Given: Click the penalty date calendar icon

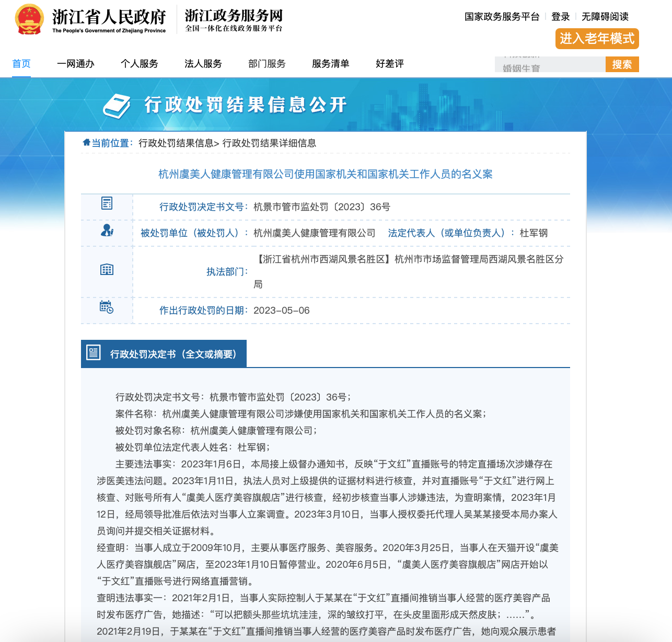Looking at the screenshot, I should [107, 307].
